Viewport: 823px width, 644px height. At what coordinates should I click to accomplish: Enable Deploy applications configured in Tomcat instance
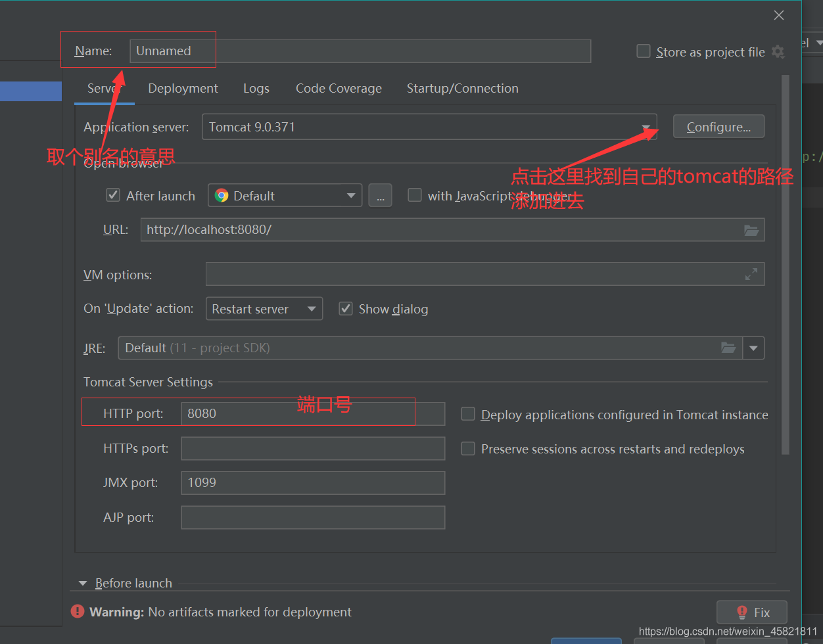coord(468,414)
